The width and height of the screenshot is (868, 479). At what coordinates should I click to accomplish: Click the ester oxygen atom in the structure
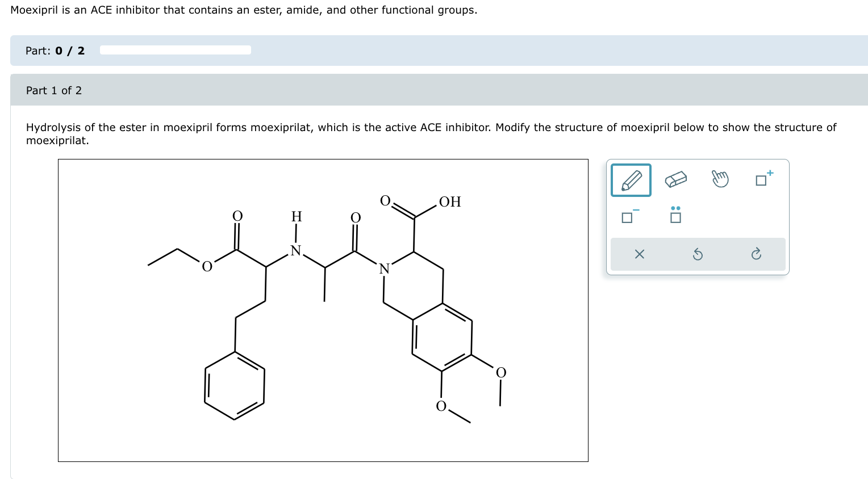pyautogui.click(x=207, y=265)
